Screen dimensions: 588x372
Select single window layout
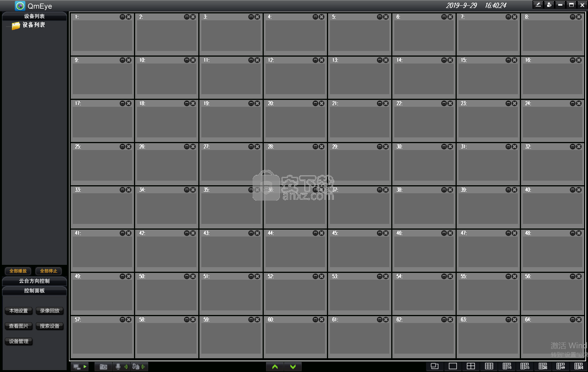453,366
